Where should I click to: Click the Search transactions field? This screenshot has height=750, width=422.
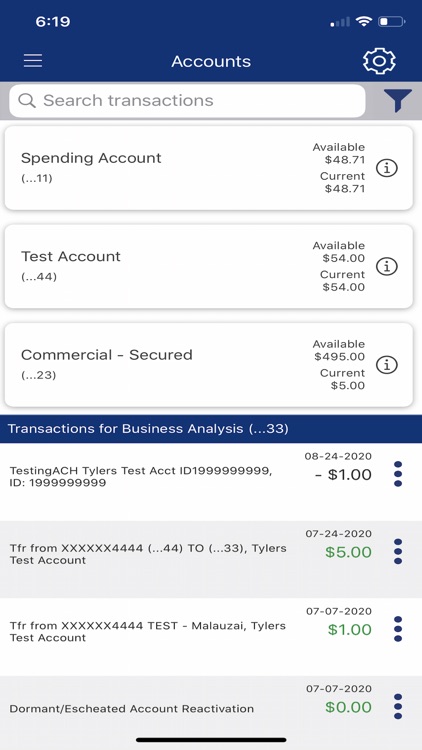[x=187, y=100]
